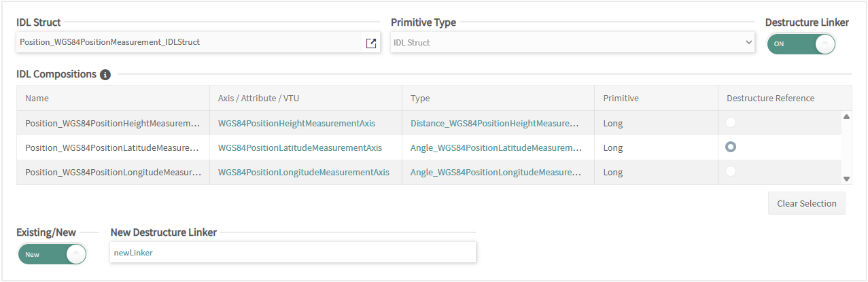Click the IDL Compositions info icon
Screen dimensions: 868x282
[x=105, y=75]
